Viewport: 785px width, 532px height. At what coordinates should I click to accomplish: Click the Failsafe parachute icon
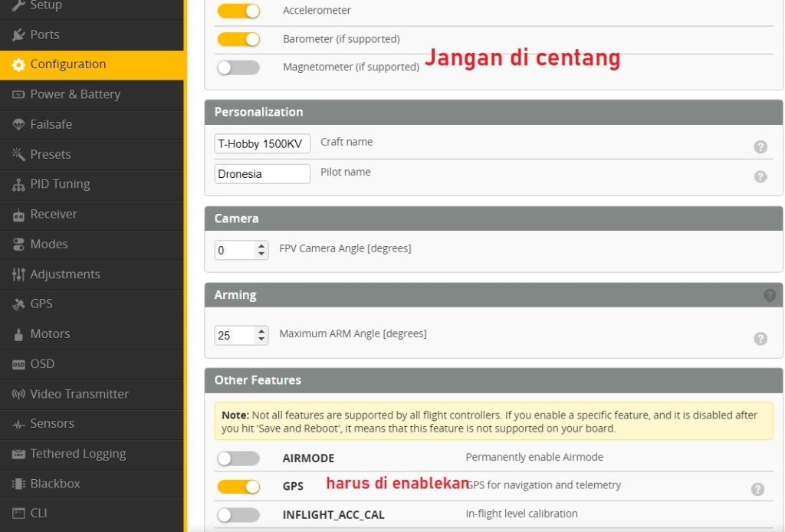click(18, 125)
